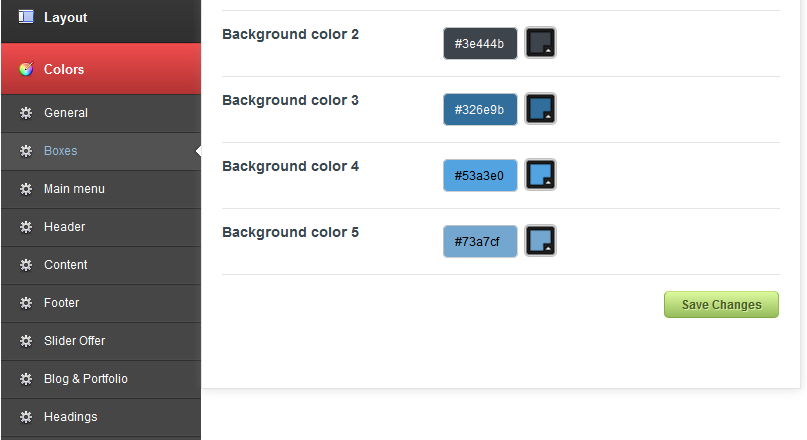Click the #3e444b hex color field
This screenshot has height=440, width=807.
(x=480, y=44)
